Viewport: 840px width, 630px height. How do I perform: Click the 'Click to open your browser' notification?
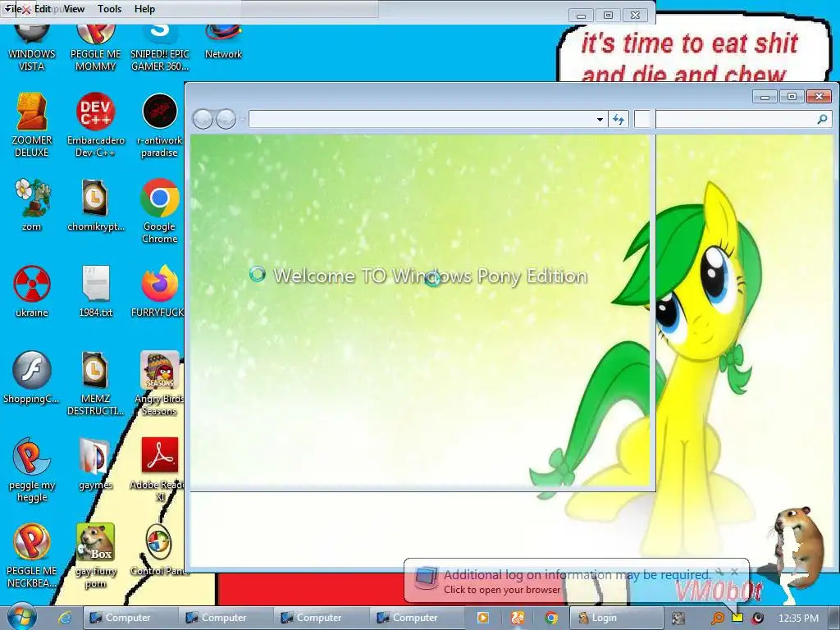[502, 589]
